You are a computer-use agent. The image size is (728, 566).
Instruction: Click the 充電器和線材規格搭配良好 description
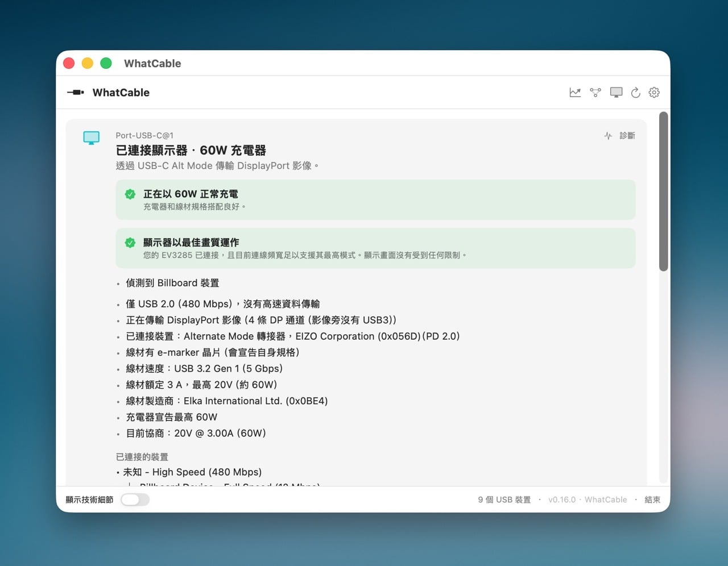(195, 207)
